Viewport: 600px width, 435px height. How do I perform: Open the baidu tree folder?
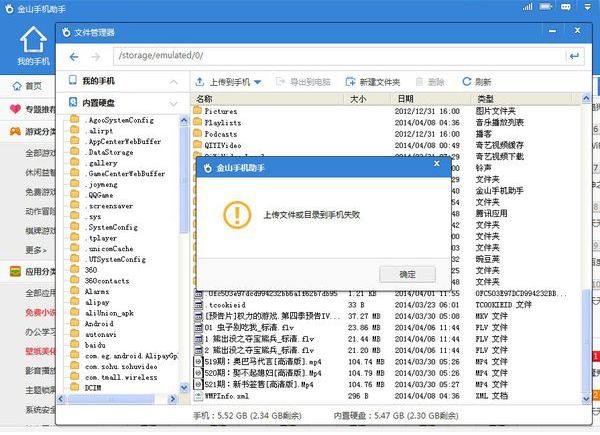(x=88, y=345)
